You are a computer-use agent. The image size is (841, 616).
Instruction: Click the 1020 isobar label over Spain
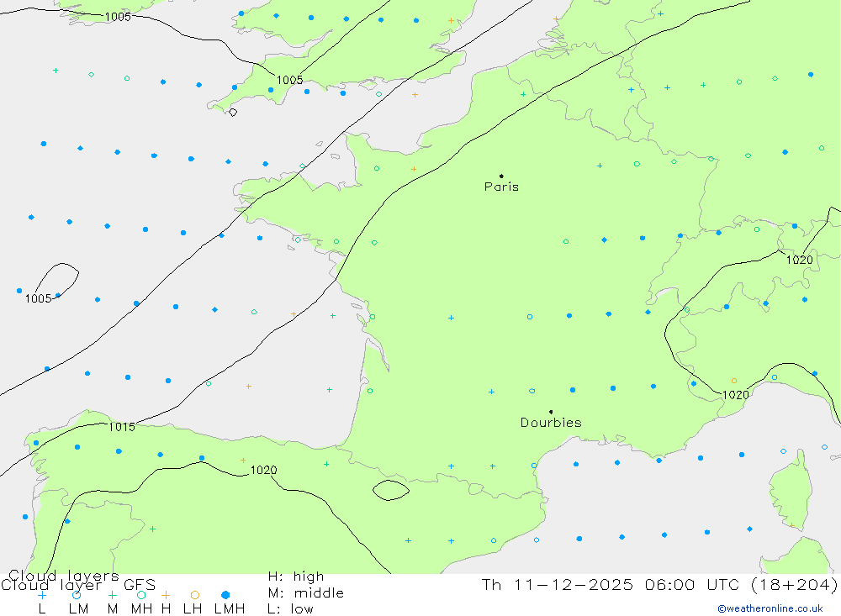click(264, 470)
